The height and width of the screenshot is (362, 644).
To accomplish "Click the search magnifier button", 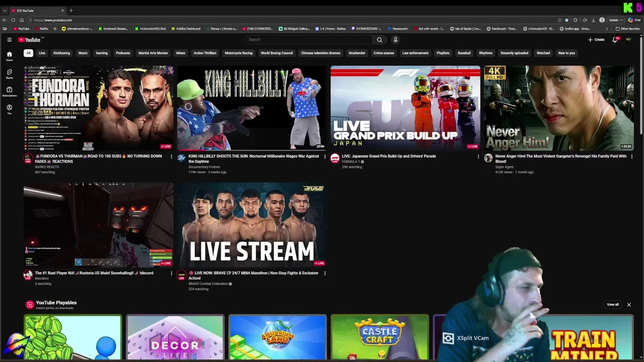I will [379, 40].
